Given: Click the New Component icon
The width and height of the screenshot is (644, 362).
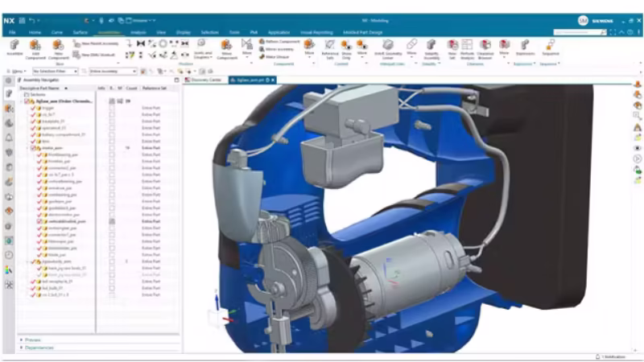Looking at the screenshot, I should coord(58,46).
